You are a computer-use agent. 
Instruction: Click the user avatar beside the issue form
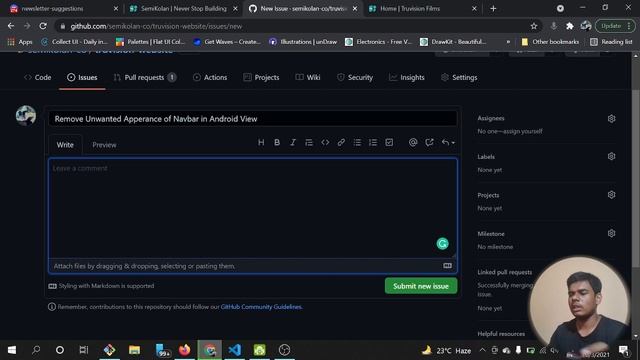tap(26, 116)
